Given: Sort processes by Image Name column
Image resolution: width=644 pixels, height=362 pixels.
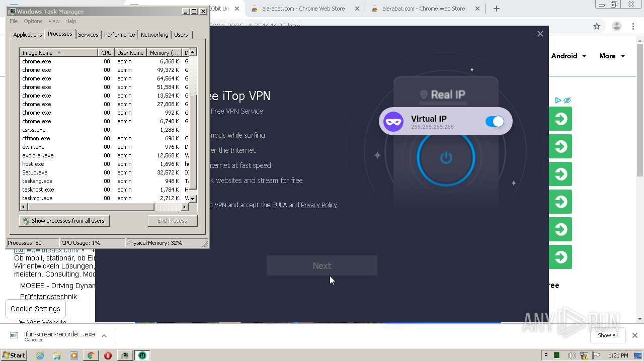Looking at the screenshot, I should point(59,53).
